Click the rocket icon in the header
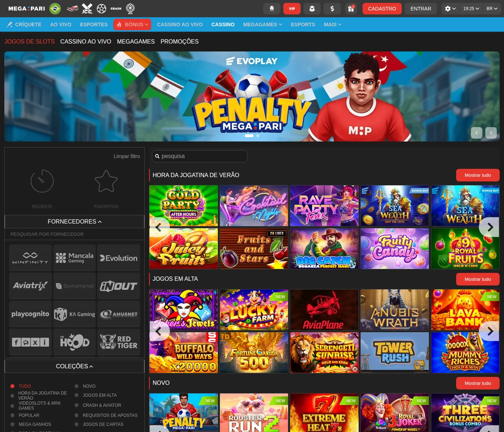This screenshot has width=504, height=432. [272, 9]
